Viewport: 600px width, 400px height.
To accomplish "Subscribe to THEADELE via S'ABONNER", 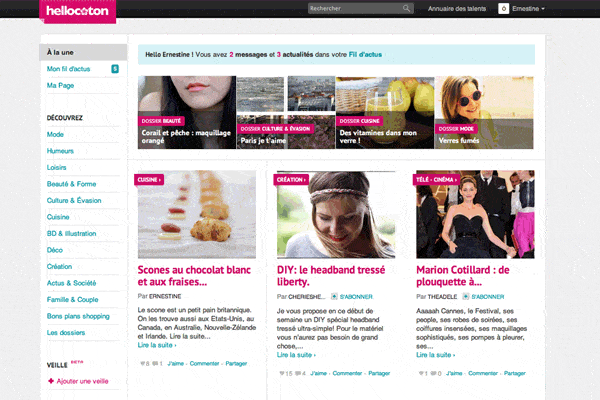I will click(488, 297).
